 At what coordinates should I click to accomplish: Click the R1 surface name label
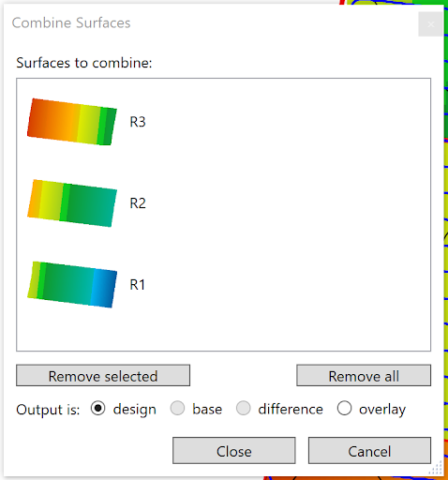pyautogui.click(x=137, y=285)
